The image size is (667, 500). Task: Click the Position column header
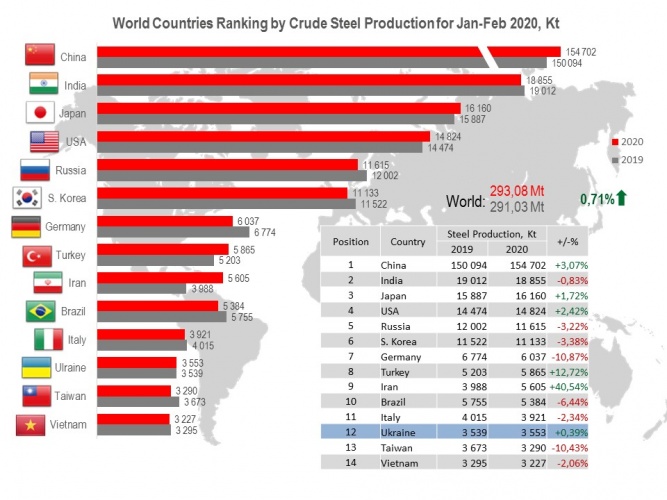point(351,241)
